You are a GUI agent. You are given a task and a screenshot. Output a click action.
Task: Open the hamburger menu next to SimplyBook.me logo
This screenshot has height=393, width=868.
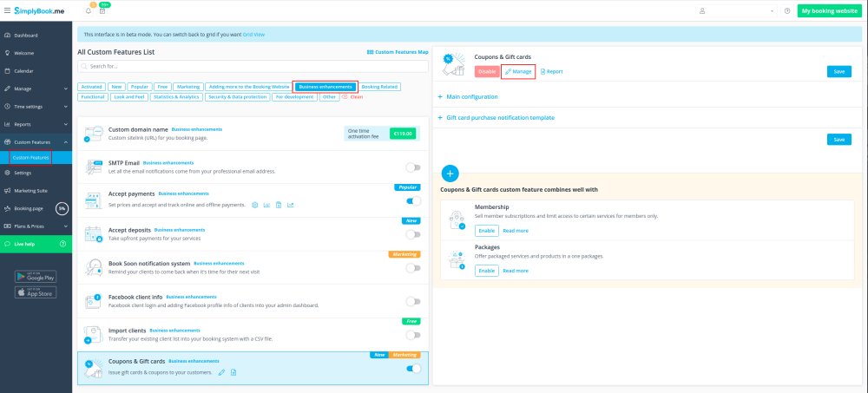pyautogui.click(x=7, y=10)
